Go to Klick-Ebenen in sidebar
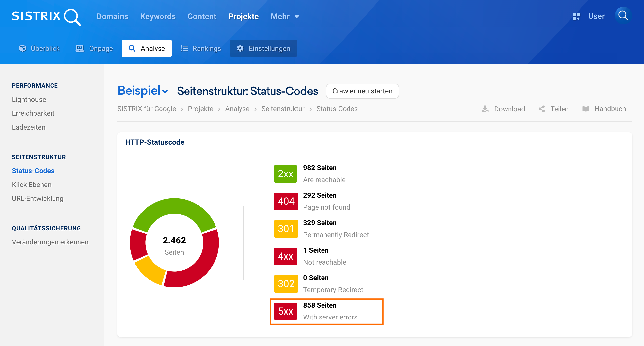This screenshot has width=644, height=346. point(31,185)
